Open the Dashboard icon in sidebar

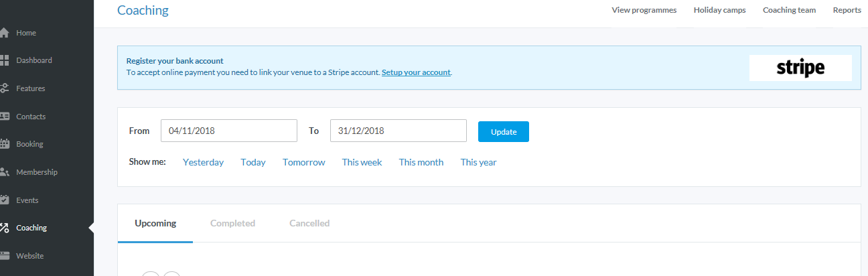[x=4, y=60]
